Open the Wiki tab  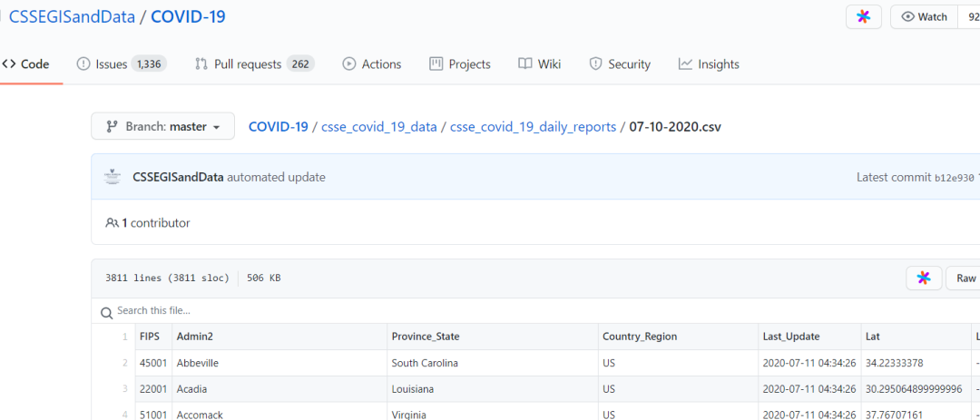click(549, 64)
